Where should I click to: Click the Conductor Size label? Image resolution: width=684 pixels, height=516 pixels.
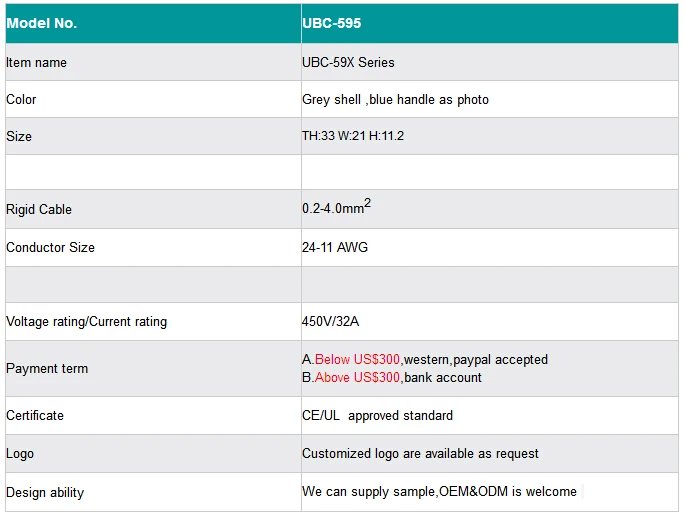[50, 247]
